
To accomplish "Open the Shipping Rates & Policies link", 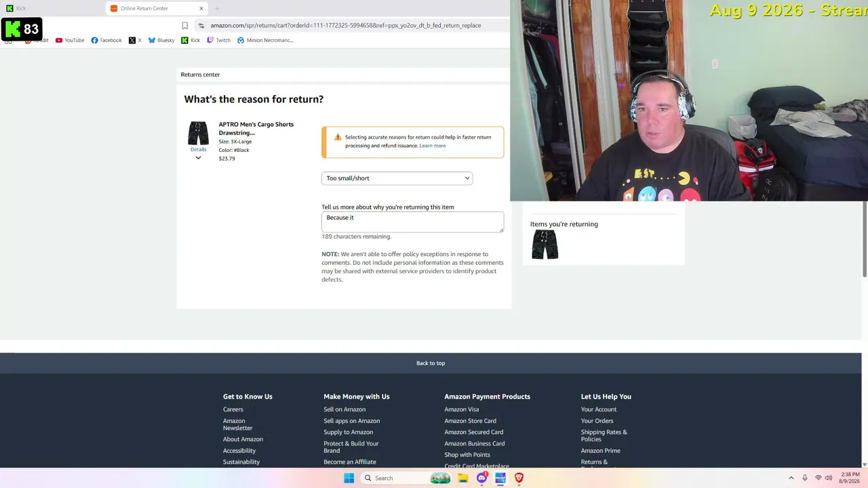I will pyautogui.click(x=604, y=436).
